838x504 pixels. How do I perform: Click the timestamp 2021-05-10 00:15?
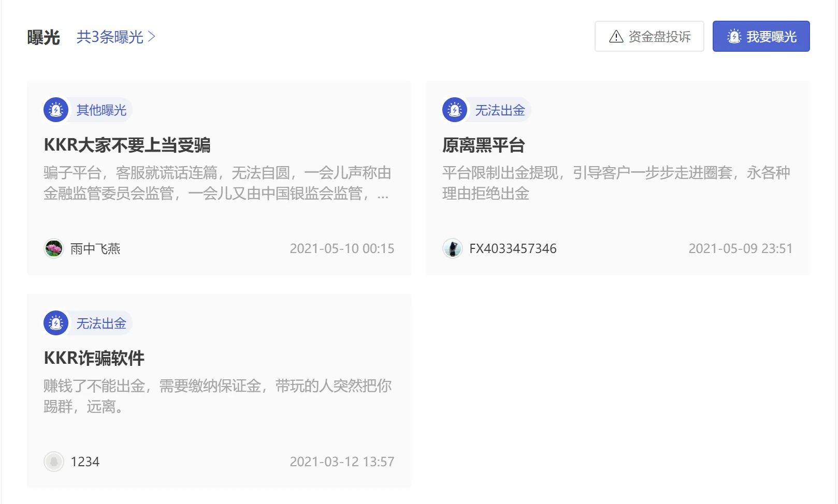[342, 248]
